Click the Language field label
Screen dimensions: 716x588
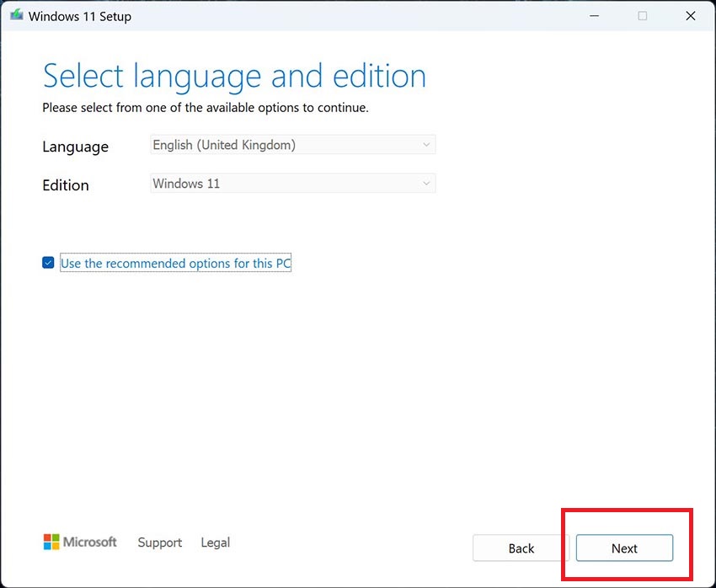pos(75,147)
